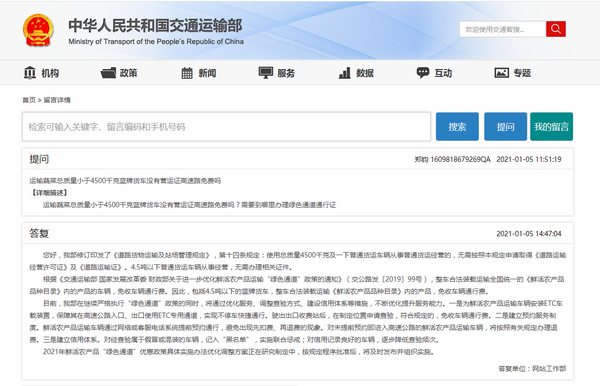Viewport: 600px width, 386px height.
Task: Click the red search magnifier button
Action: [556, 29]
